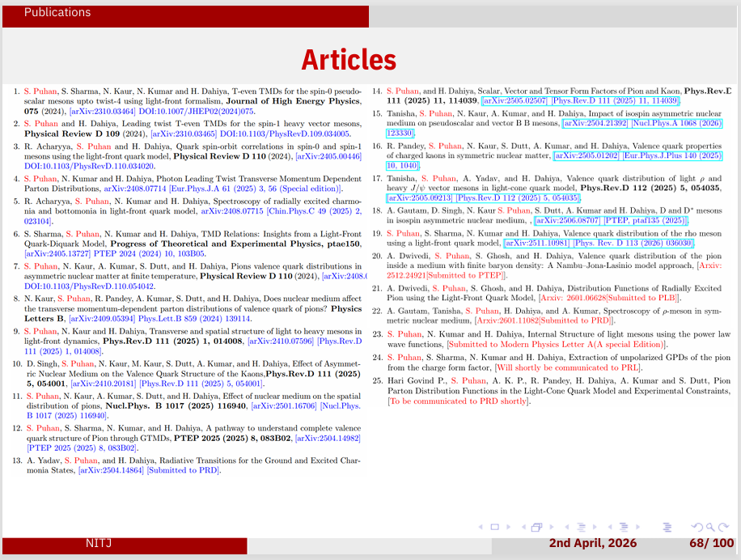The image size is (741, 560).
Task: Go to previous subsection arrow
Action: pyautogui.click(x=566, y=527)
